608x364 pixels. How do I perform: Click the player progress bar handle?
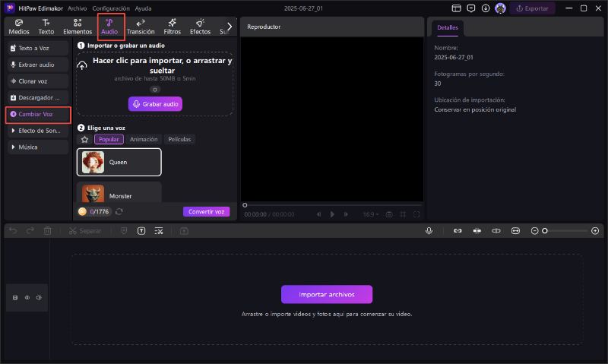(245, 205)
